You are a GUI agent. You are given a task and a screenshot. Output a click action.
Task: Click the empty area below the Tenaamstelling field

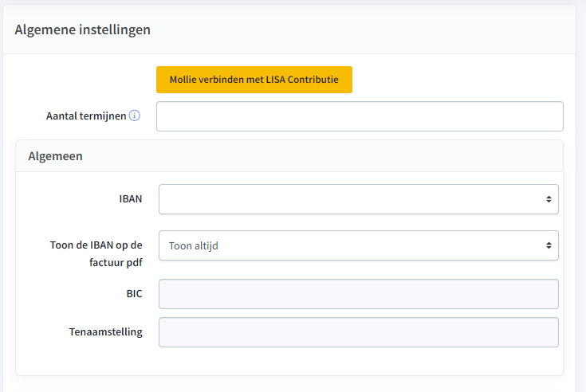[x=289, y=362]
